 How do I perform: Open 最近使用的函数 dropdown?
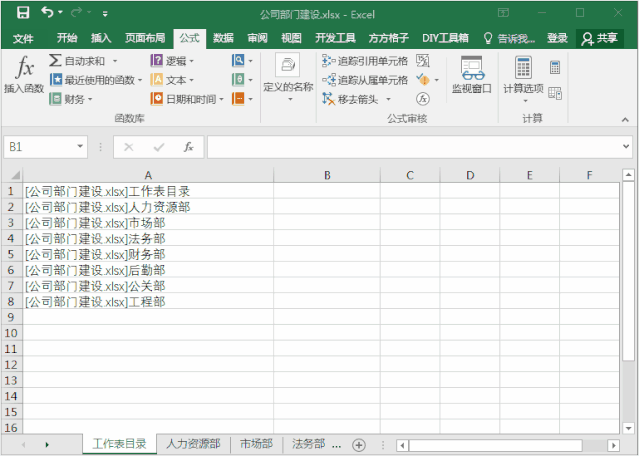[x=96, y=80]
